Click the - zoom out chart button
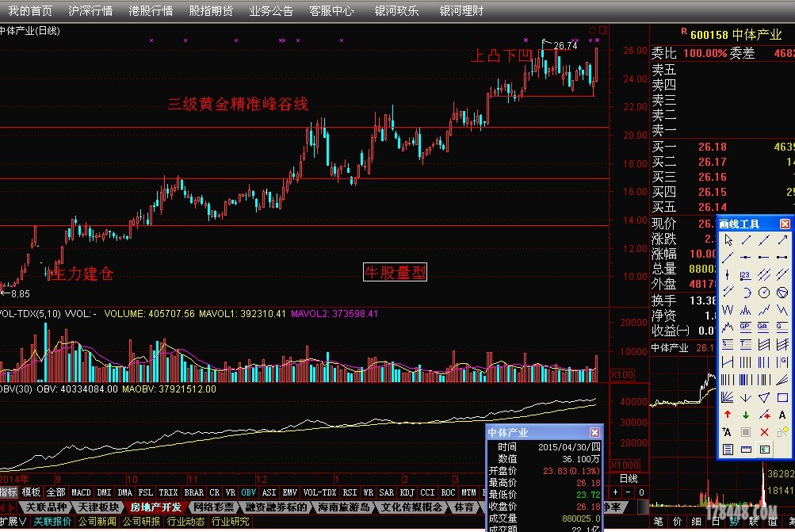The width and height of the screenshot is (795, 532). point(629,492)
